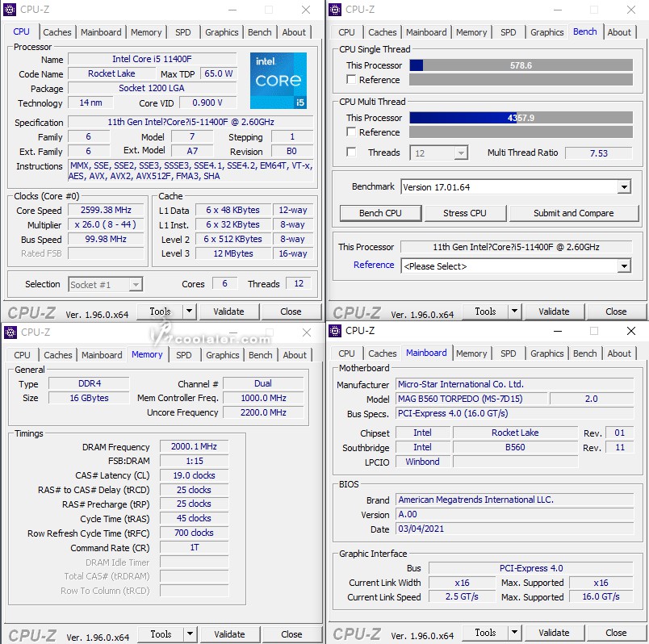Click Close button in the Mainboard window
This screenshot has width=649, height=644.
tap(616, 633)
